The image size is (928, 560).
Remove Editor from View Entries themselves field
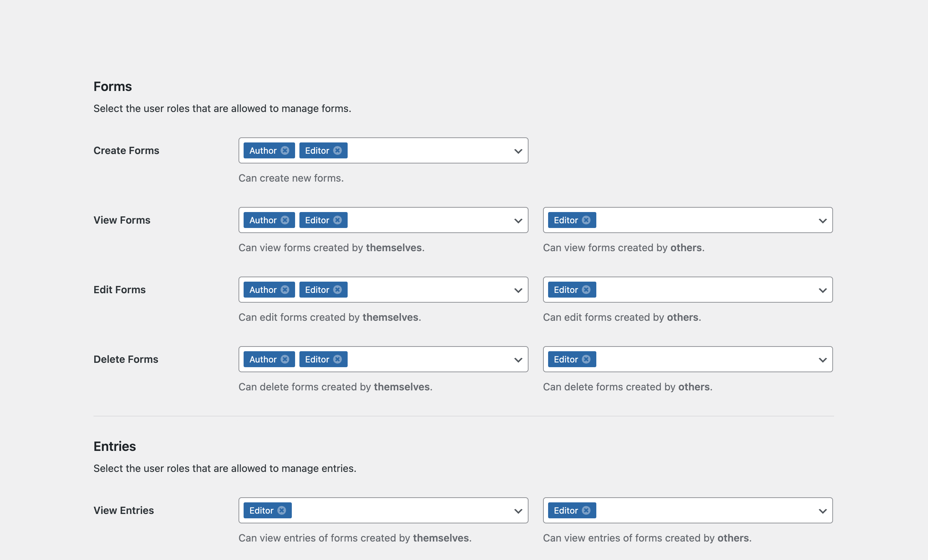click(282, 511)
